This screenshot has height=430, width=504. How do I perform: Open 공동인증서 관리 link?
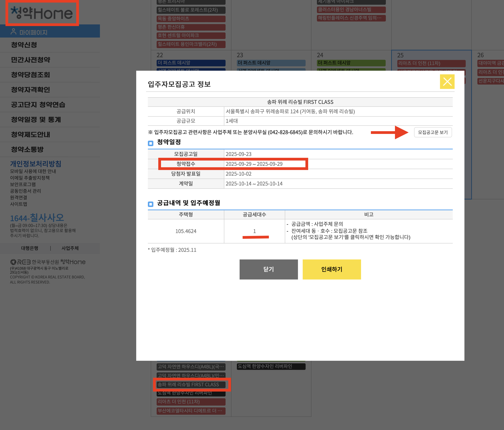25,191
